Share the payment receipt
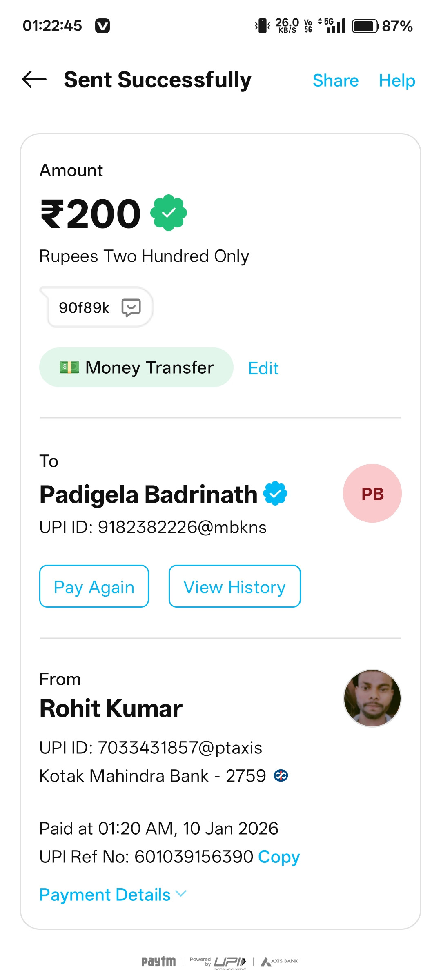The image size is (441, 980). (335, 80)
